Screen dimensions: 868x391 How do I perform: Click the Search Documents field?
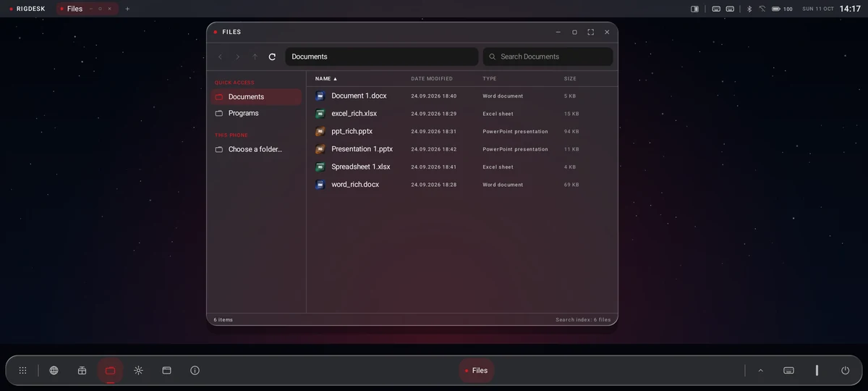[x=548, y=56]
